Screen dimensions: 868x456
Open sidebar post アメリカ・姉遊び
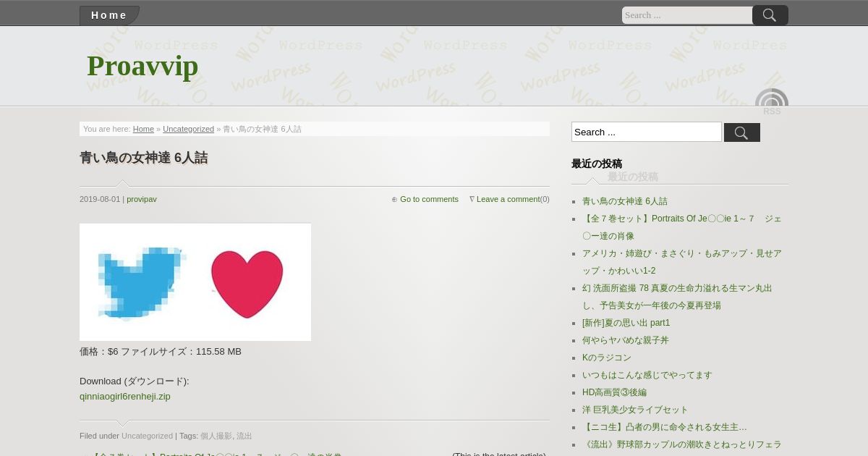point(681,262)
